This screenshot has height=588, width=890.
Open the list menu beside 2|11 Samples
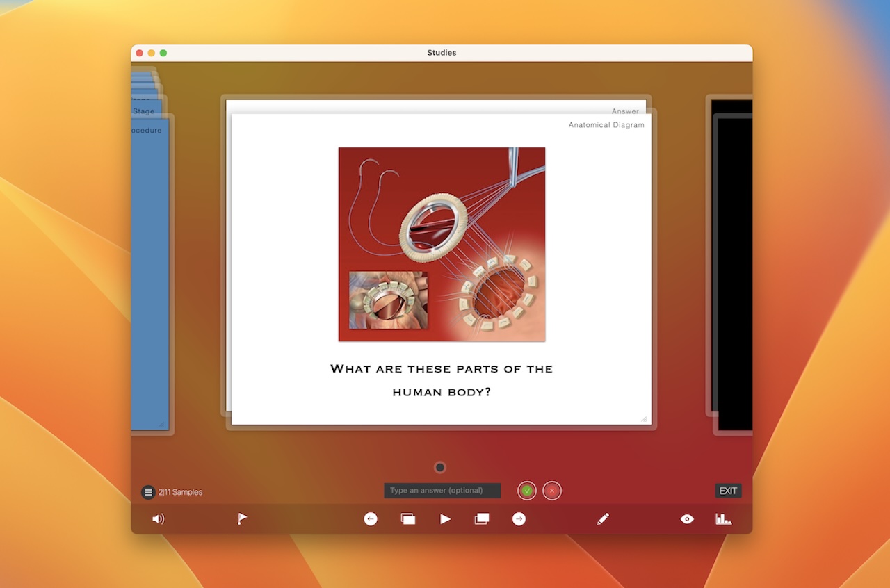(x=148, y=492)
